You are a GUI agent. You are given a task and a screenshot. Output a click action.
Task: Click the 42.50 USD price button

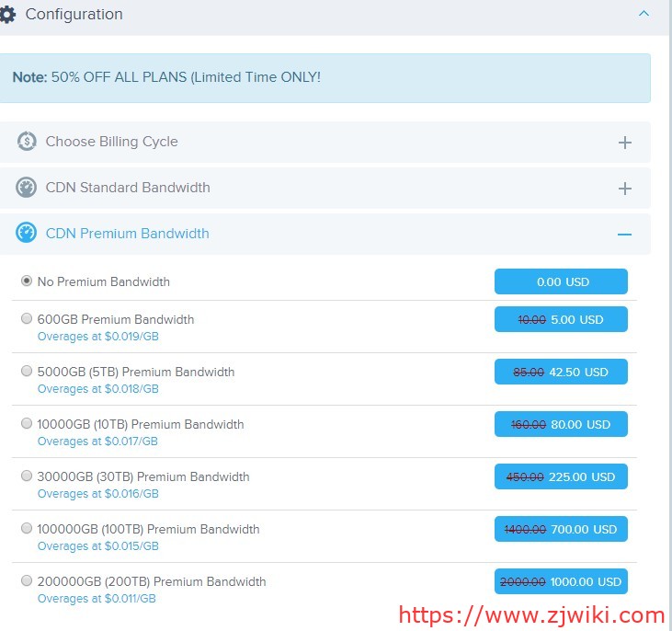pyautogui.click(x=561, y=372)
